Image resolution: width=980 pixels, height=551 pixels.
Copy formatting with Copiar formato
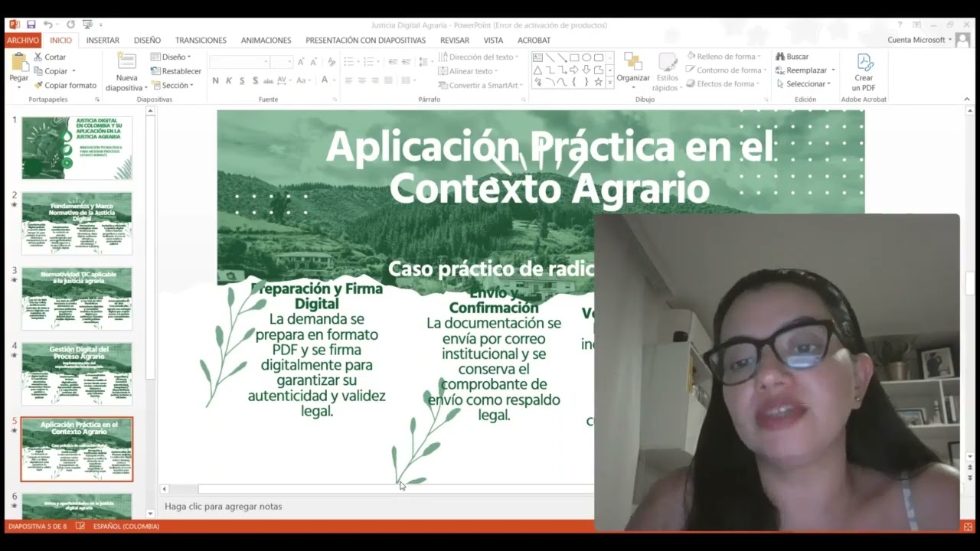64,85
